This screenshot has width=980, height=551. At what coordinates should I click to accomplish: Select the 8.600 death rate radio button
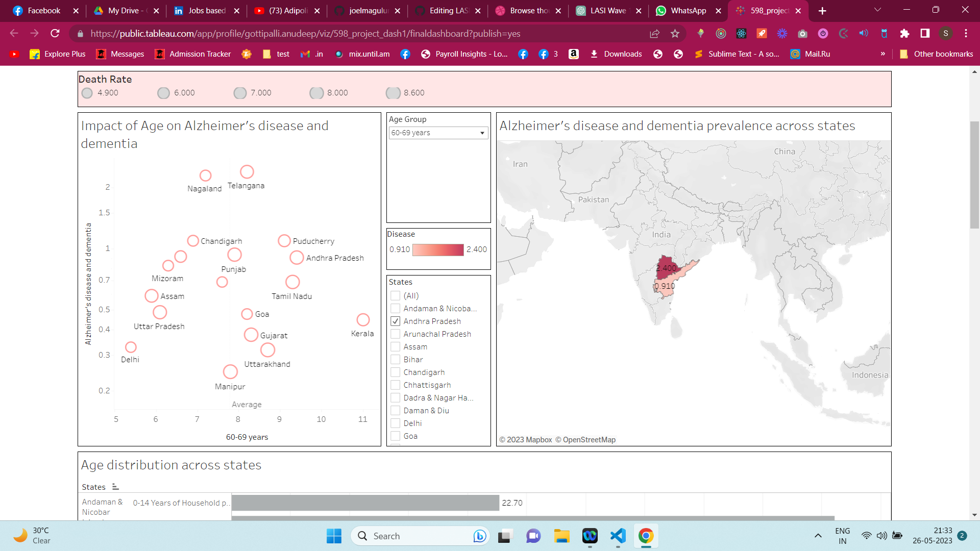coord(393,93)
